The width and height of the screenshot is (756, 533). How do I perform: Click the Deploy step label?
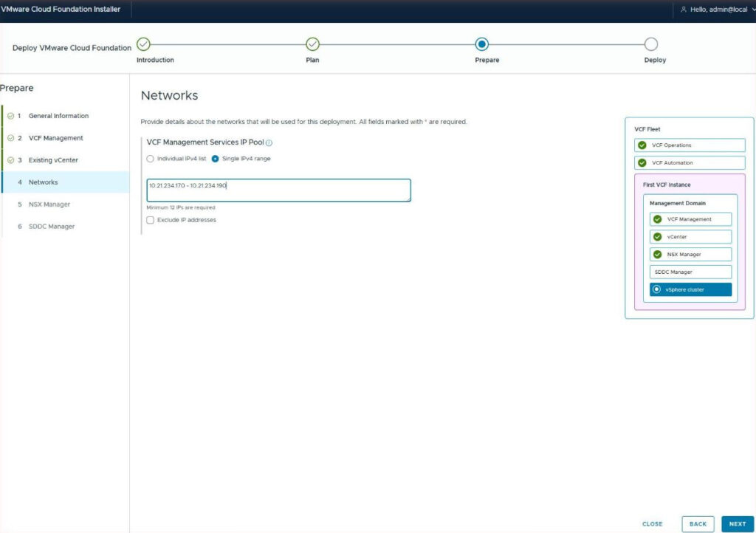tap(655, 61)
